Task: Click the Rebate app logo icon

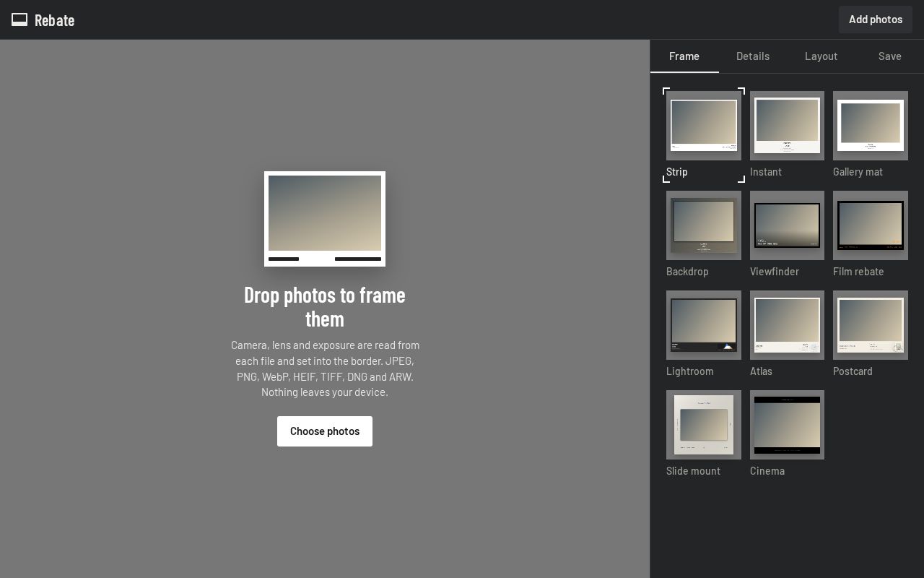Action: coord(19,20)
